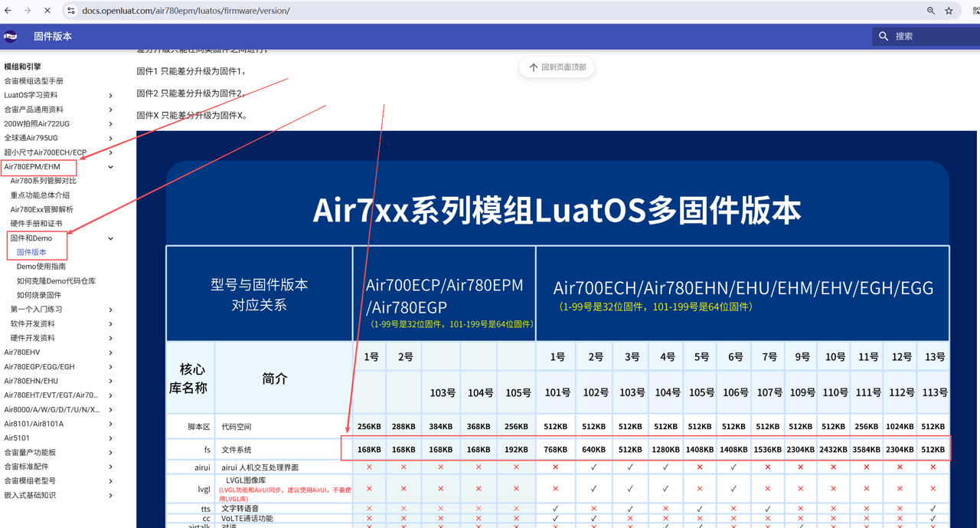The height and width of the screenshot is (528, 980).
Task: Collapse the 固件和Demo submenu
Action: point(111,238)
